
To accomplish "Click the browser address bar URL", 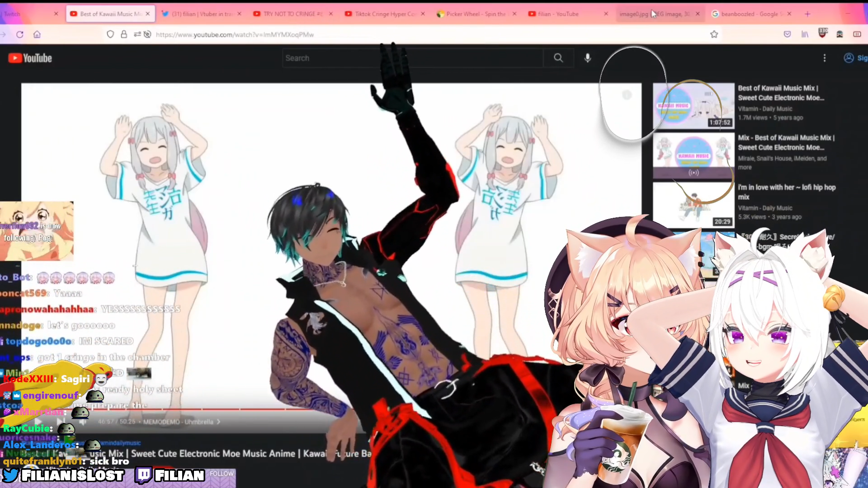I will 235,34.
